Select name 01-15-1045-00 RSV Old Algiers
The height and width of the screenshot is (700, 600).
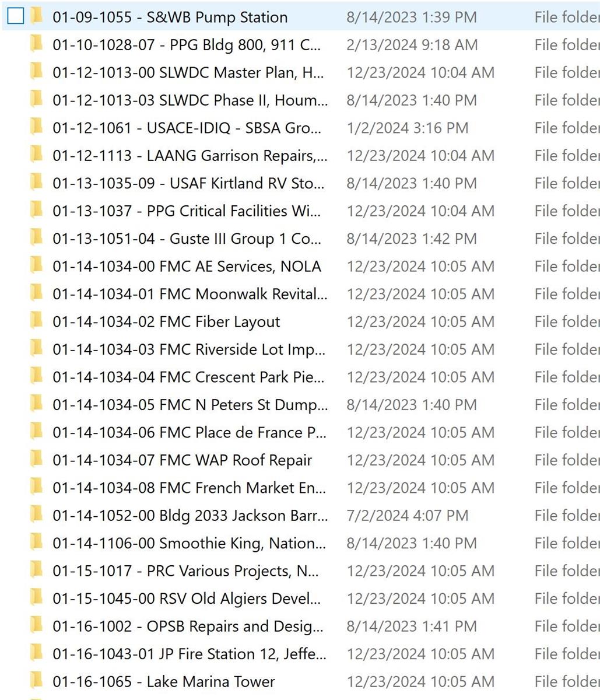tap(187, 599)
